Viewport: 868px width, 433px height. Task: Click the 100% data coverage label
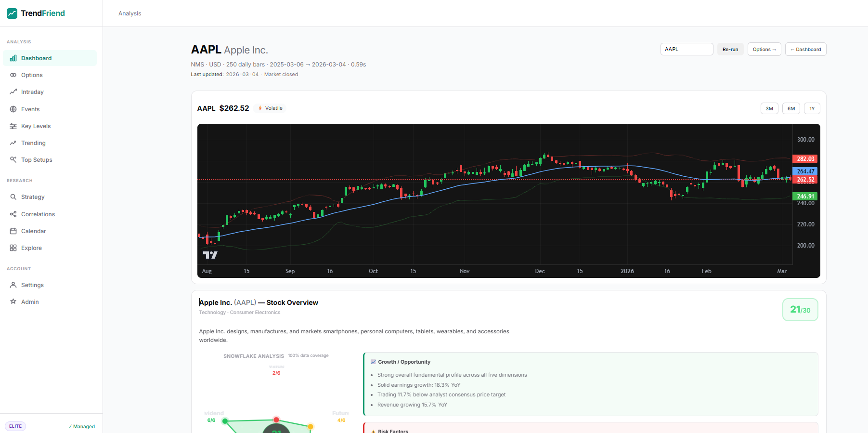point(309,356)
